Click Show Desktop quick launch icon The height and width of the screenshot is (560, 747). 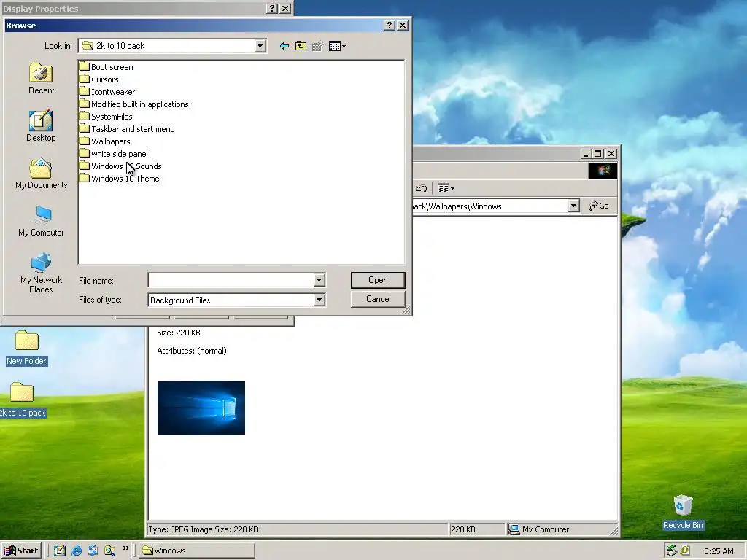(60, 551)
